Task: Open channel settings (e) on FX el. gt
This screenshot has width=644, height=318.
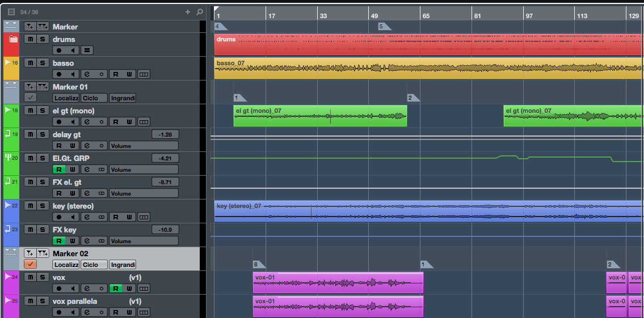Action: coord(87,193)
